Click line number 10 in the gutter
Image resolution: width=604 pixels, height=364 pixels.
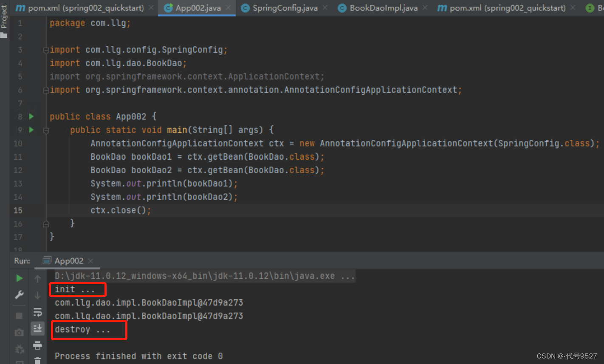(x=18, y=144)
